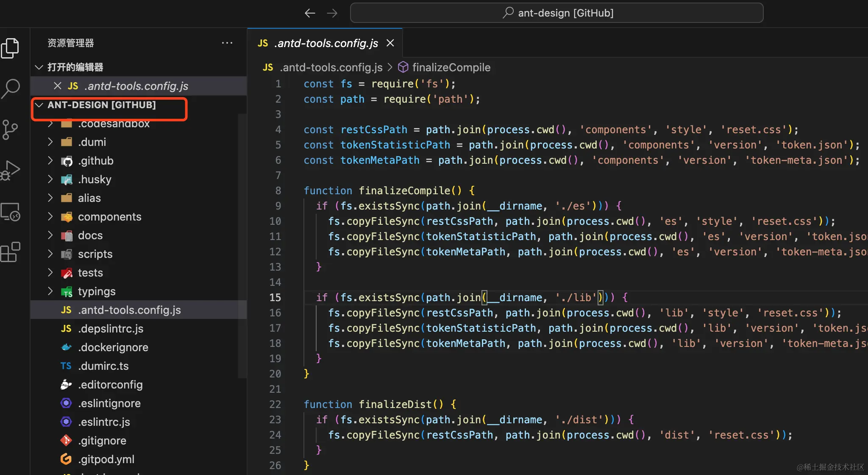
Task: Open the Source Control view icon
Action: pyautogui.click(x=11, y=129)
